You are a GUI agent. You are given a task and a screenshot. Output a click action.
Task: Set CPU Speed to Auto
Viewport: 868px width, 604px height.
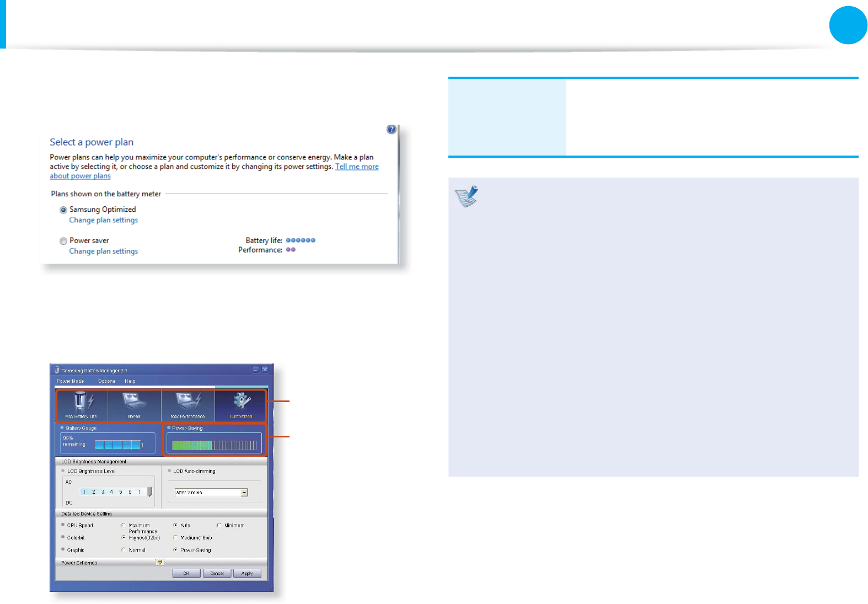click(175, 525)
